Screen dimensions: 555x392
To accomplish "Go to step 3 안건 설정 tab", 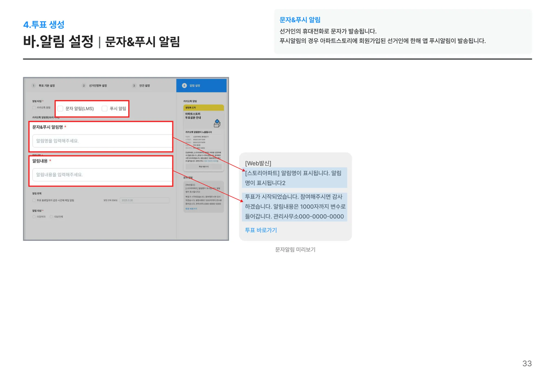I will (144, 86).
